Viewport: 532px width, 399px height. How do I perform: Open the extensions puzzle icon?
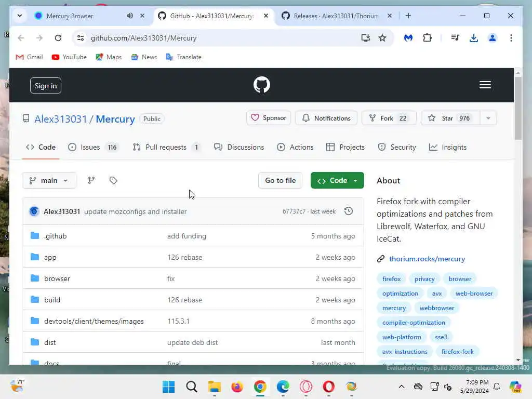[427, 38]
